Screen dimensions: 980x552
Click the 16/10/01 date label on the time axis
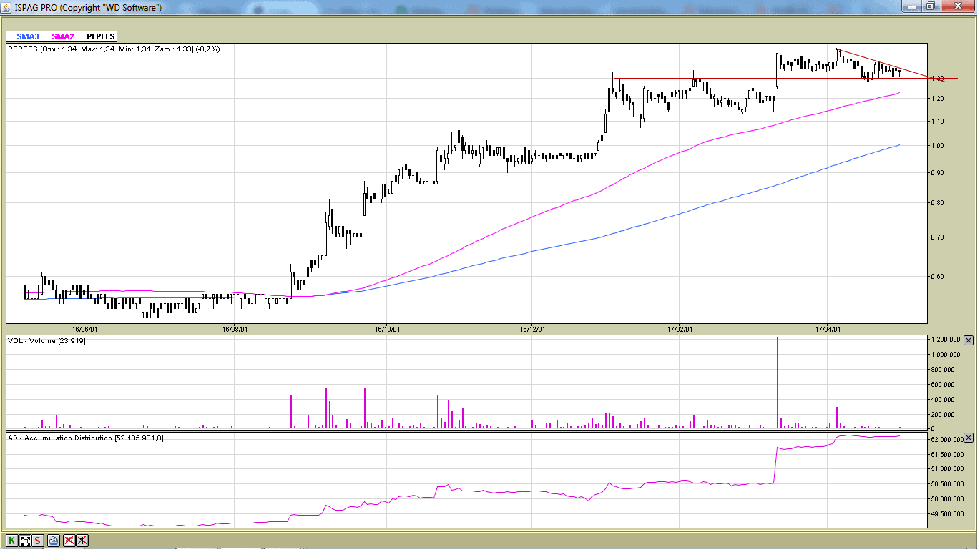click(x=386, y=330)
